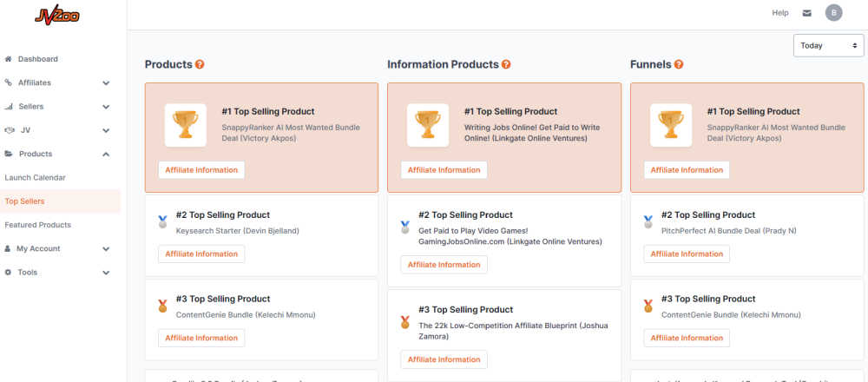Click PitchPerfect AI Bundle Deal (Prady N) text

coord(729,231)
